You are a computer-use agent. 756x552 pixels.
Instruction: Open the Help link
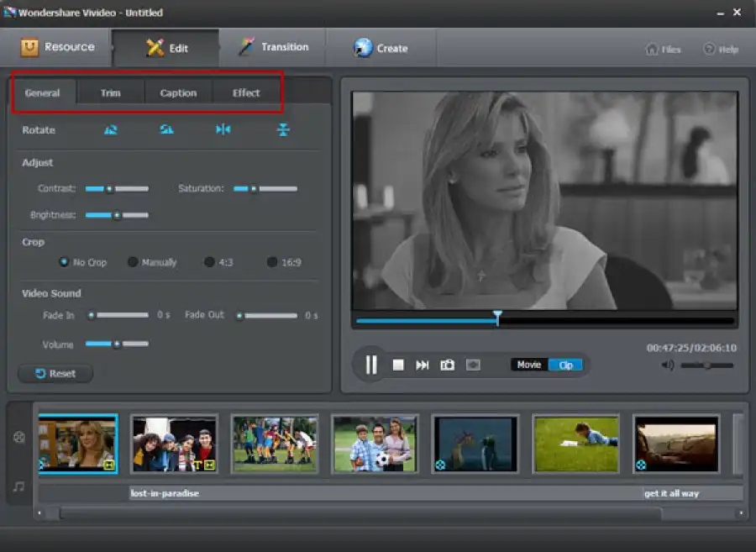(x=722, y=50)
